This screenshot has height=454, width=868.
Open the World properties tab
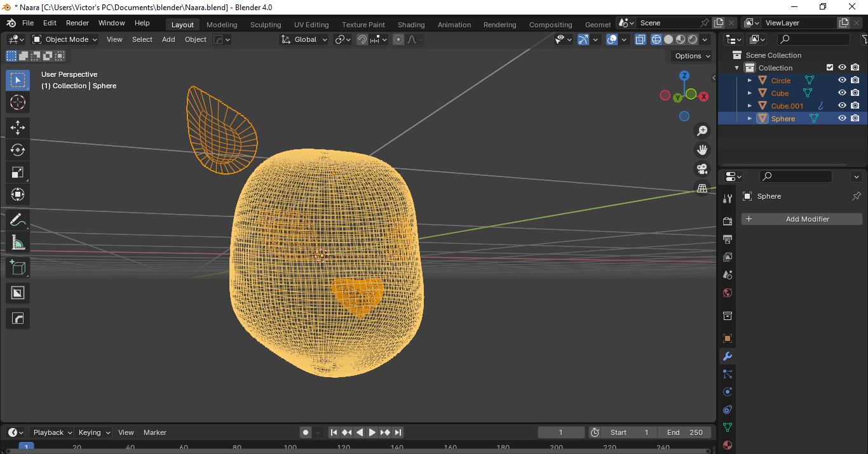(728, 293)
